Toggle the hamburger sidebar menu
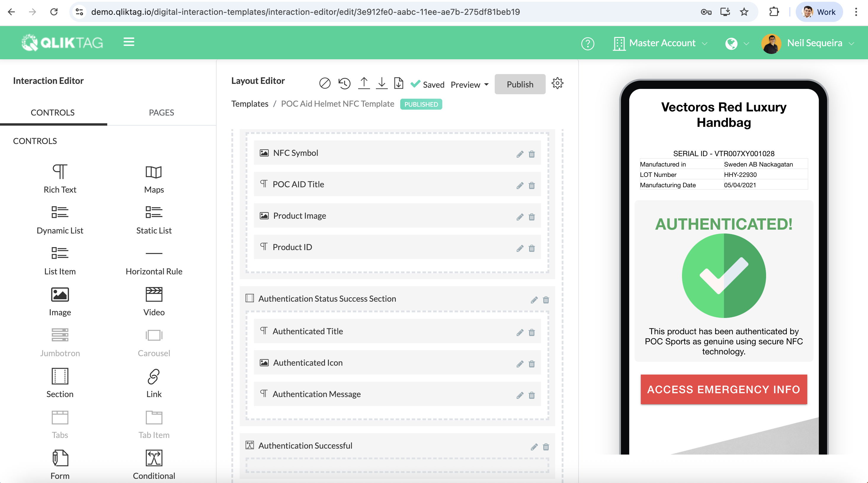Image resolution: width=868 pixels, height=483 pixels. pyautogui.click(x=129, y=42)
